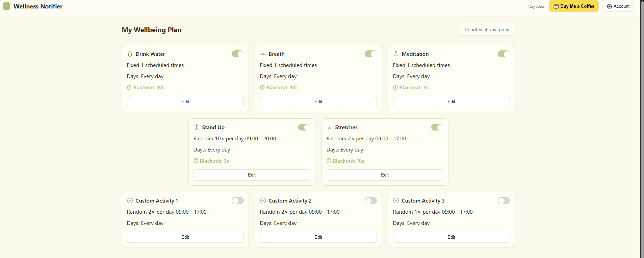
Task: Click the Custom Activity 3 plus icon
Action: click(x=396, y=201)
